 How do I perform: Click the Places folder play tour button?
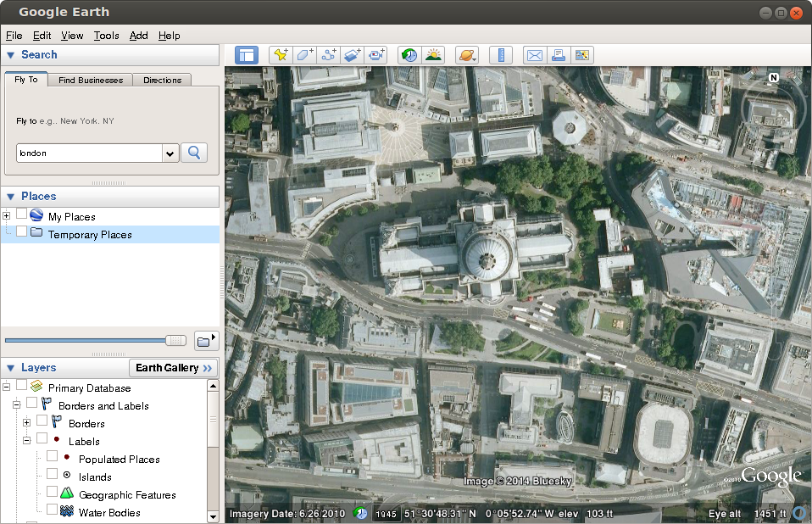(206, 341)
